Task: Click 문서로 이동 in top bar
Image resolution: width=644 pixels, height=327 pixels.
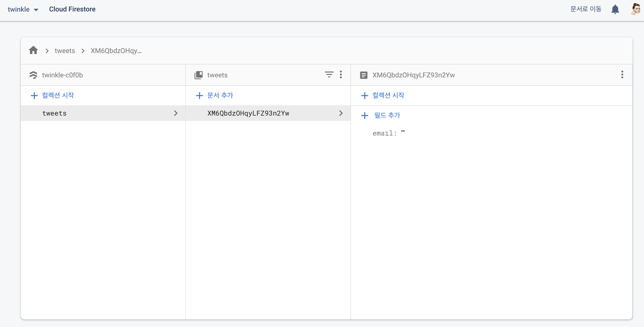Action: [x=586, y=9]
